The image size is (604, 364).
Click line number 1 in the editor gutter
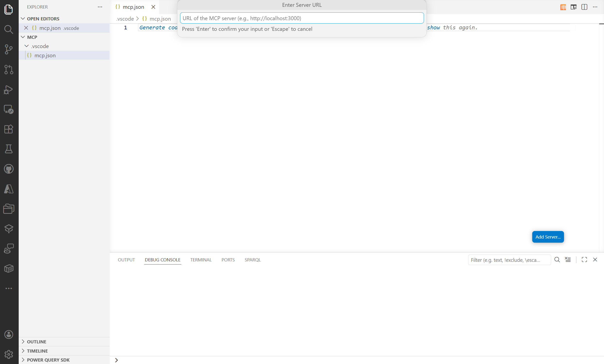pyautogui.click(x=125, y=28)
